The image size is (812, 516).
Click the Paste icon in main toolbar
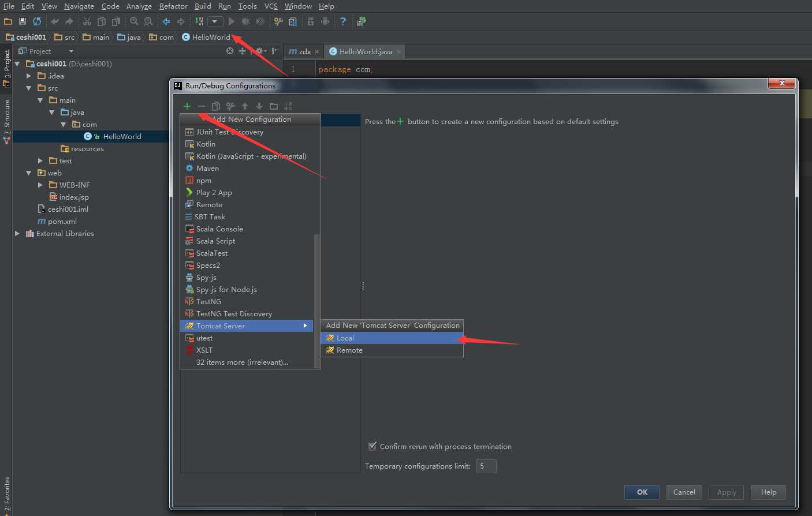116,21
